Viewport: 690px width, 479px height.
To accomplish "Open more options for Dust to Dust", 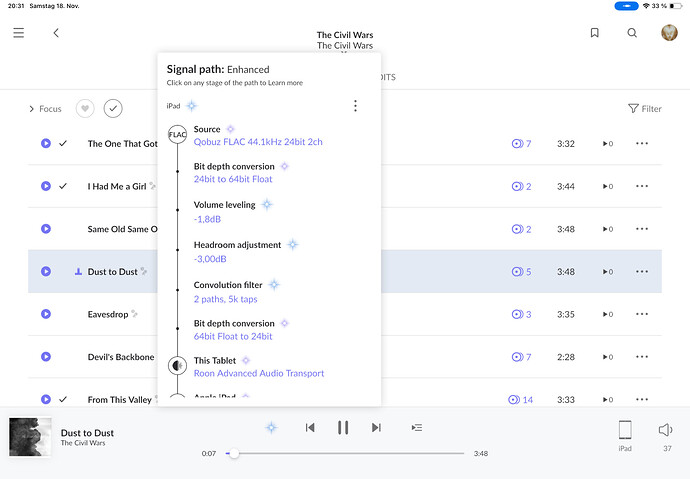I will point(642,271).
